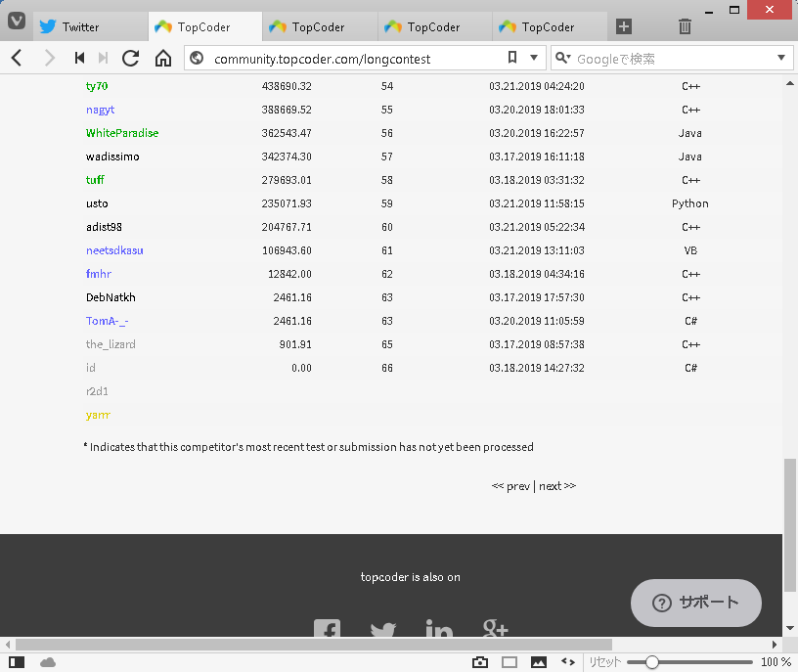Viewport: 798px width, 672px height.
Task: Select the first TopCoder tab
Action: (205, 26)
